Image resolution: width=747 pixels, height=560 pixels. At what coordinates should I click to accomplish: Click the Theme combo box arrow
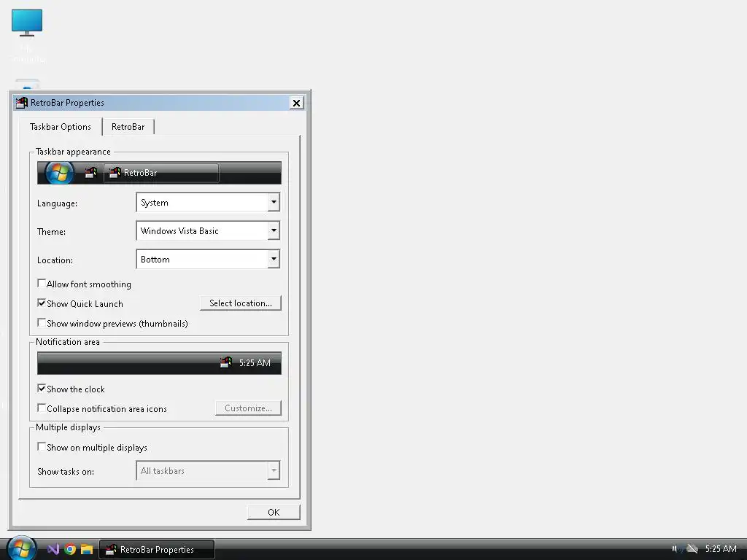click(x=274, y=231)
